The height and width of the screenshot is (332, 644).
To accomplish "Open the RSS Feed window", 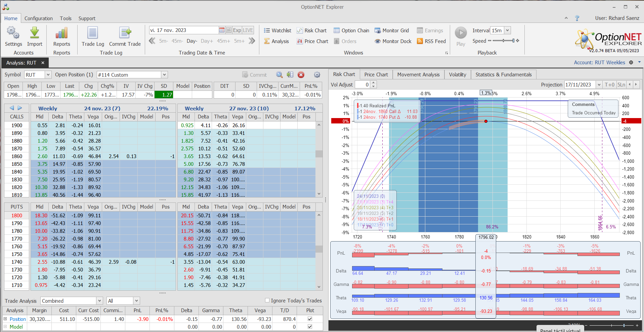I will [x=431, y=41].
